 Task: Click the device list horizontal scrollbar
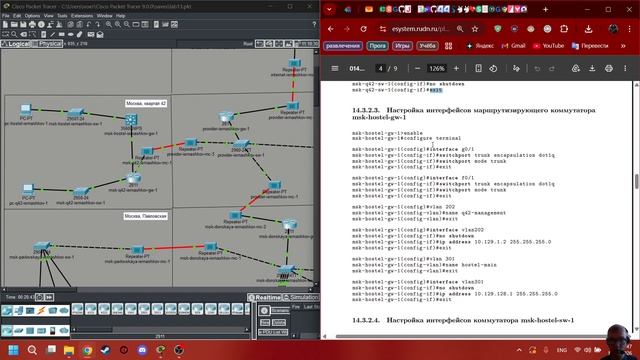click(x=160, y=329)
